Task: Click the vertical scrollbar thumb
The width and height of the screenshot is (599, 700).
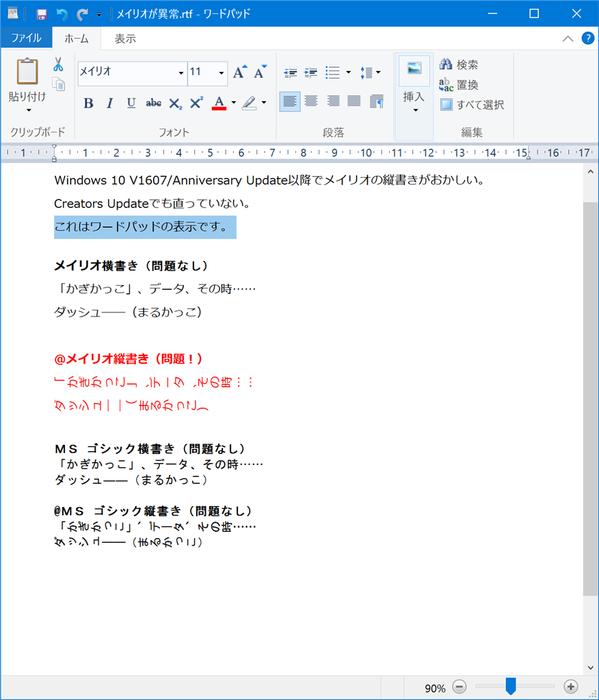Action: click(x=591, y=399)
